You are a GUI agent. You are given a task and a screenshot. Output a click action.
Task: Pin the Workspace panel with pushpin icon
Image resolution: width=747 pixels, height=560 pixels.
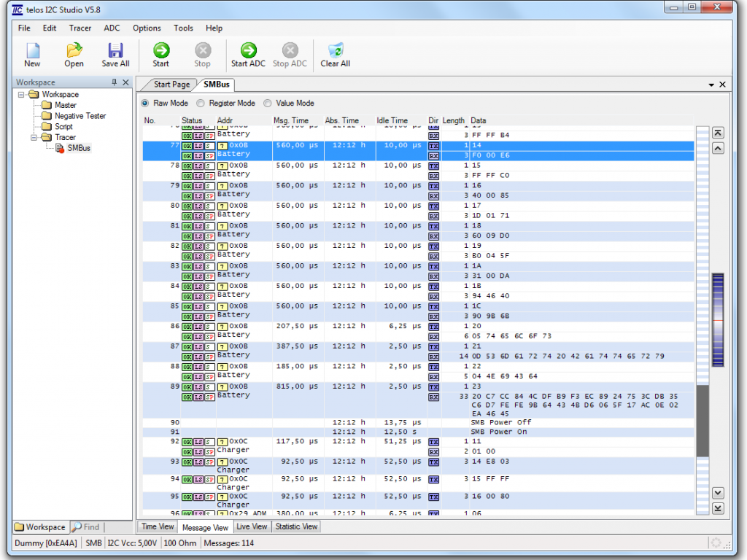[114, 82]
